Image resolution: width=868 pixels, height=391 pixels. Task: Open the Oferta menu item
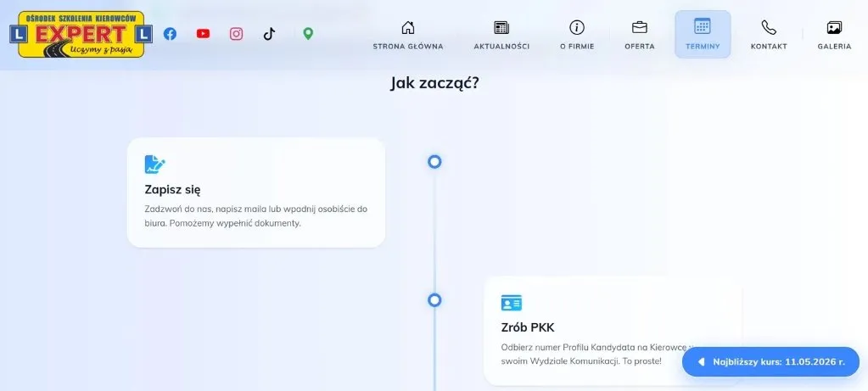click(640, 35)
